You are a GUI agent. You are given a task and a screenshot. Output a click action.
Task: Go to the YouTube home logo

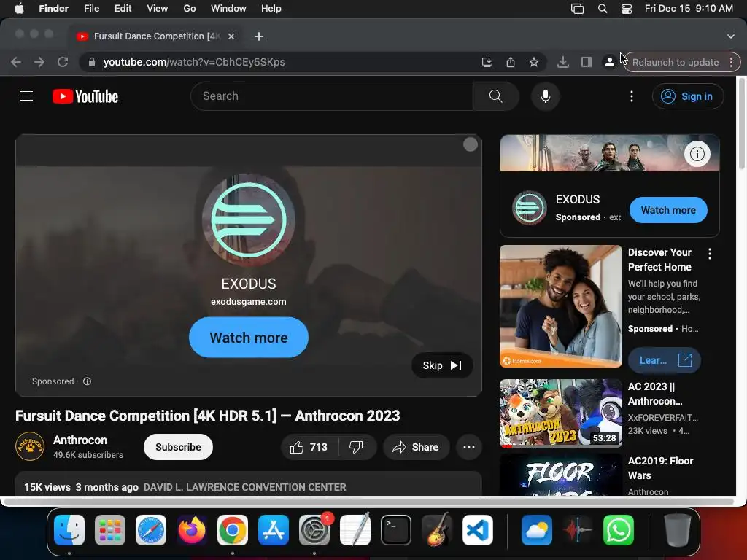(x=85, y=96)
